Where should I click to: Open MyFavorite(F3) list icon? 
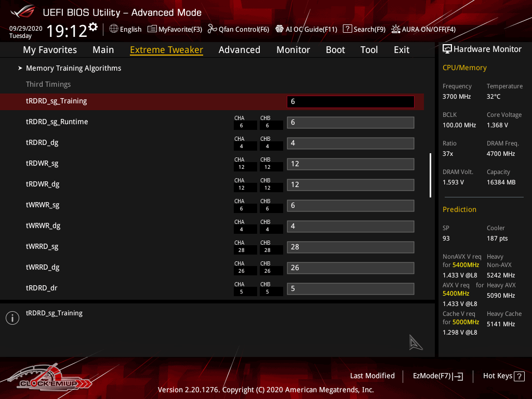pos(152,29)
